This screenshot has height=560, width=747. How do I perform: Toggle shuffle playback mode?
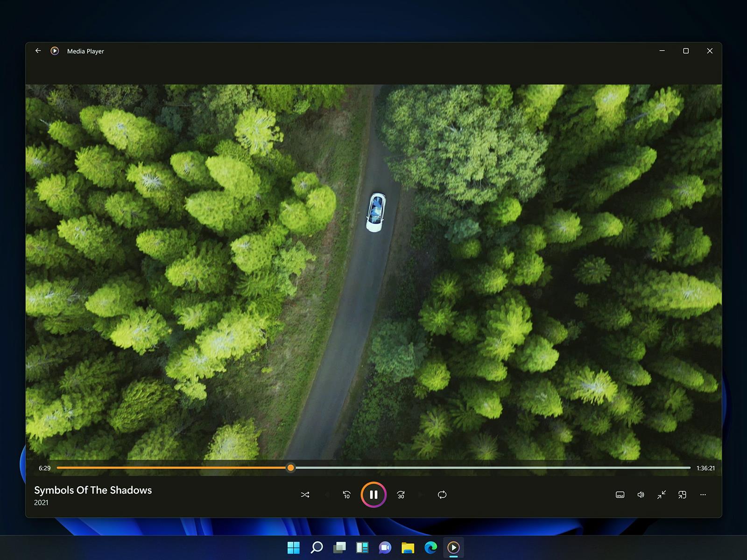click(305, 495)
